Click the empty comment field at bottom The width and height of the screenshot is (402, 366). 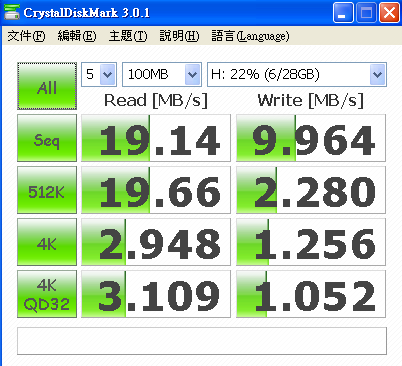point(202,341)
